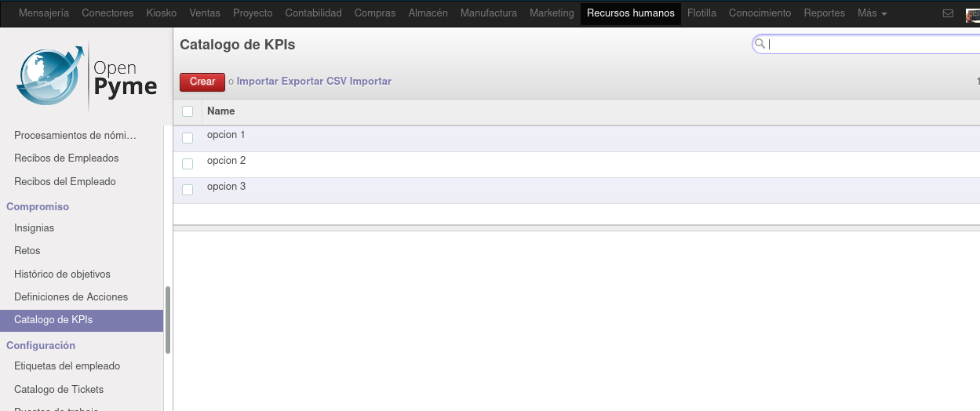Open the Conocimiento menu
The width and height of the screenshot is (980, 411).
tap(760, 13)
